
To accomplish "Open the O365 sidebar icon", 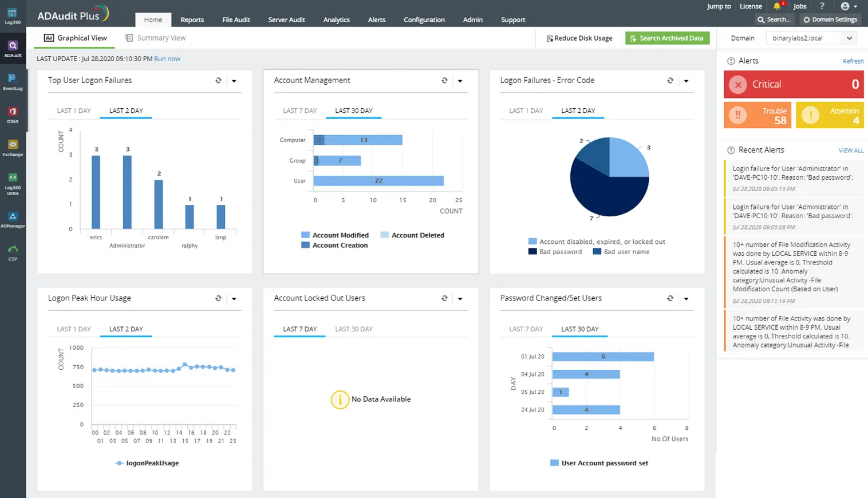I will coord(13,114).
